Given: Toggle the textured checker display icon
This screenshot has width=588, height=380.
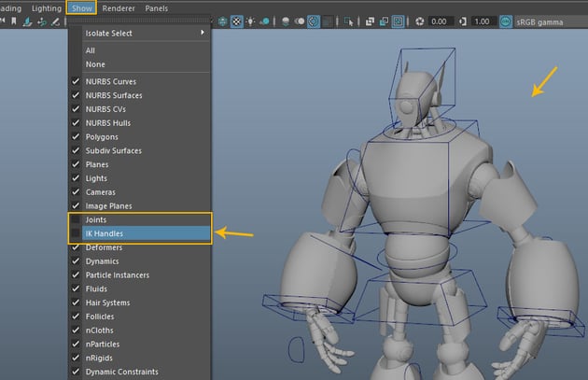Looking at the screenshot, I should [x=237, y=21].
